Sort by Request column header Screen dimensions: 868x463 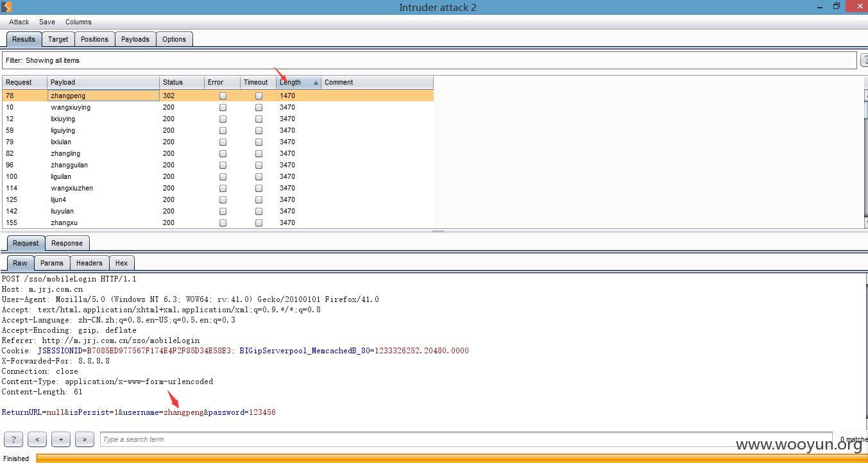[25, 82]
